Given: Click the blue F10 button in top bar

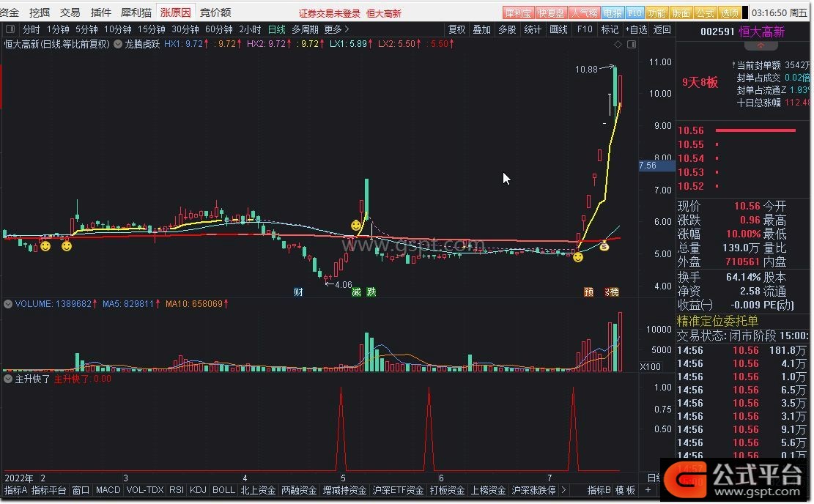Looking at the screenshot, I should coord(635,13).
